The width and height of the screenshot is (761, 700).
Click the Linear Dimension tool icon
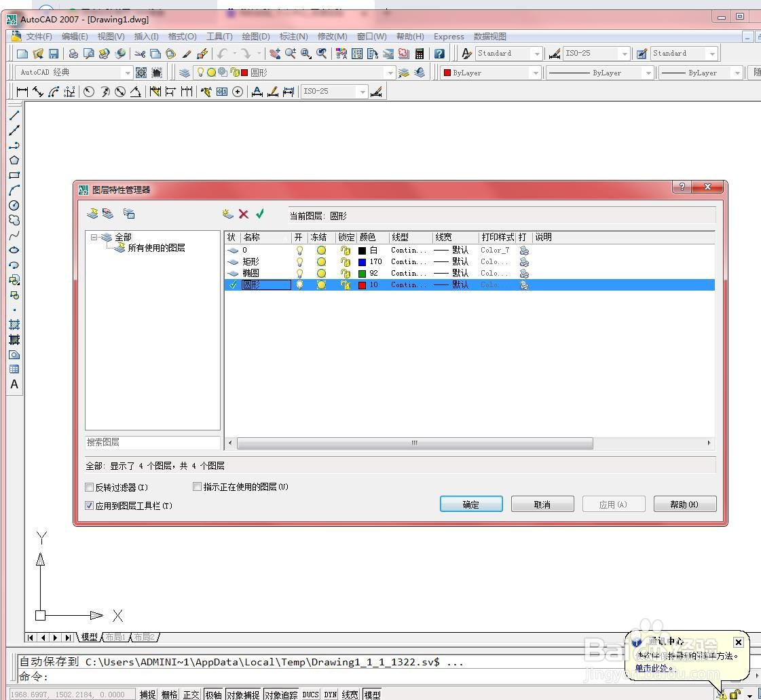coord(22,91)
